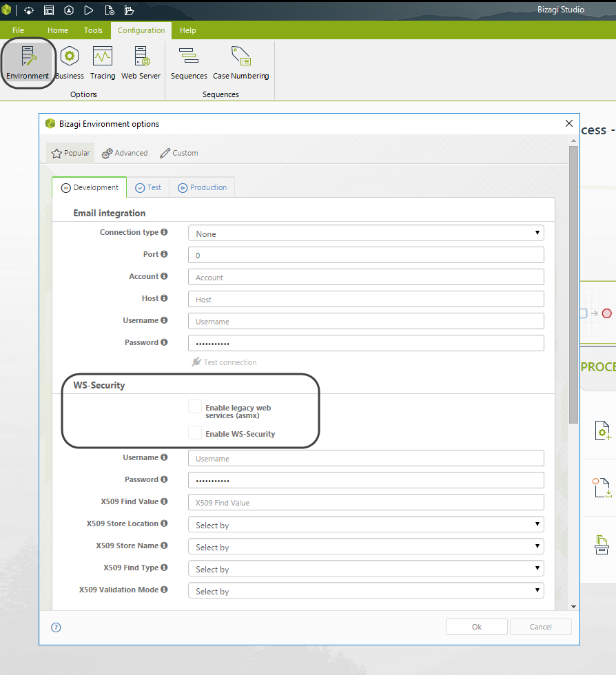Screen dimensions: 616x675
Task: Switch to Home ribbon tab
Action: click(x=58, y=30)
